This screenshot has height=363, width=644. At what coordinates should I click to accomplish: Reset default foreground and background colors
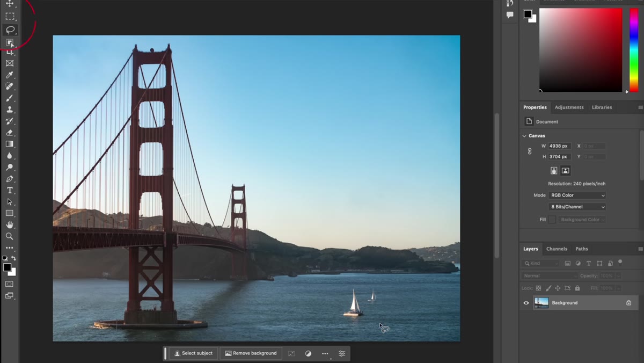coord(5,258)
